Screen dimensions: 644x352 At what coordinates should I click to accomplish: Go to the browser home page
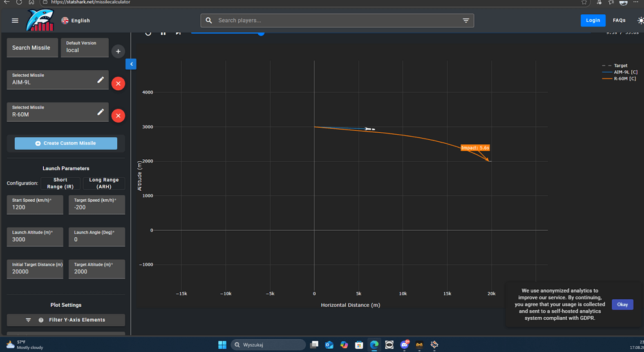tap(31, 2)
